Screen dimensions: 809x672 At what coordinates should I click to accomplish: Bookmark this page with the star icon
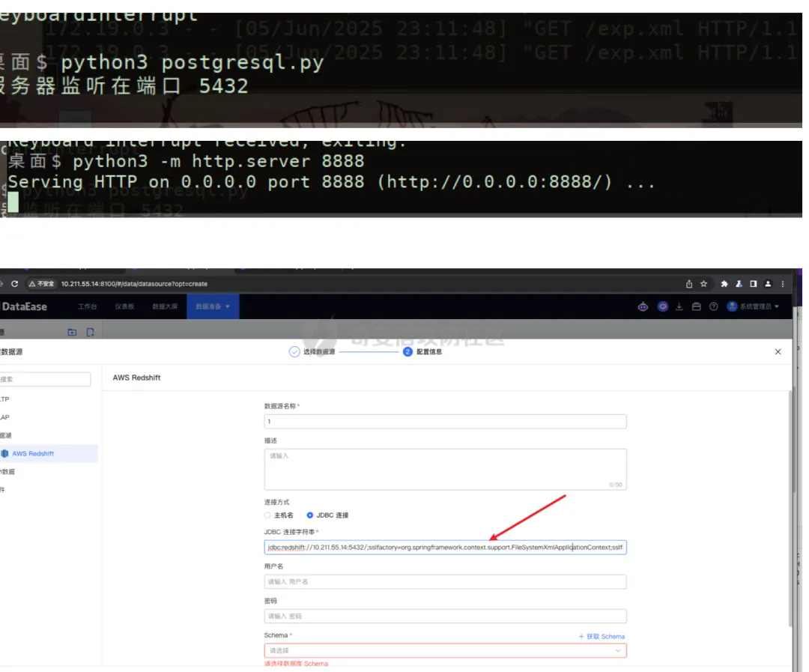pos(703,284)
